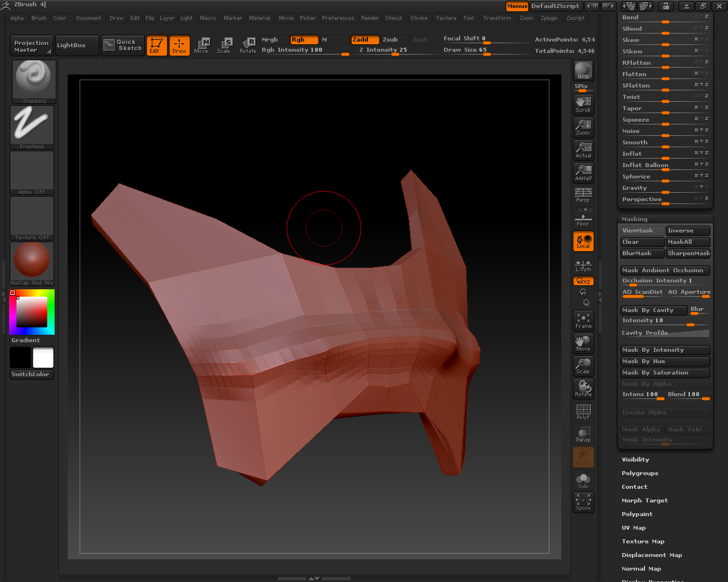This screenshot has height=582, width=728.
Task: Expand the Normal Map subpalette
Action: click(x=642, y=568)
